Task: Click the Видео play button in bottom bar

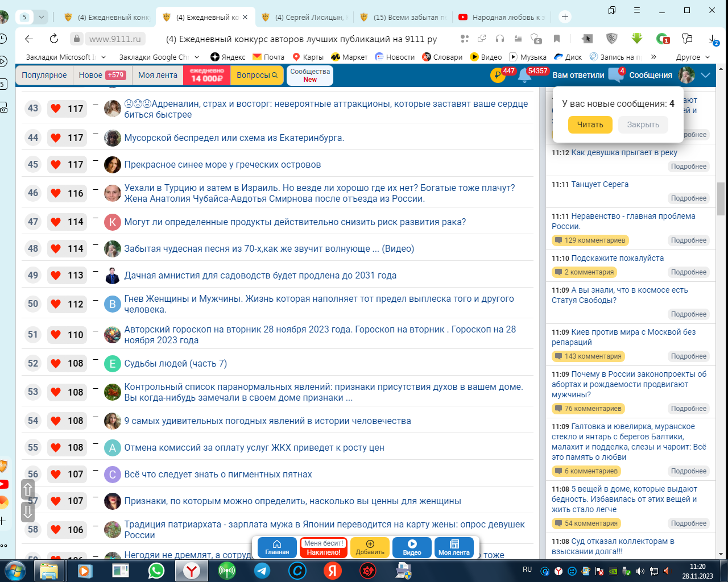Action: 412,547
